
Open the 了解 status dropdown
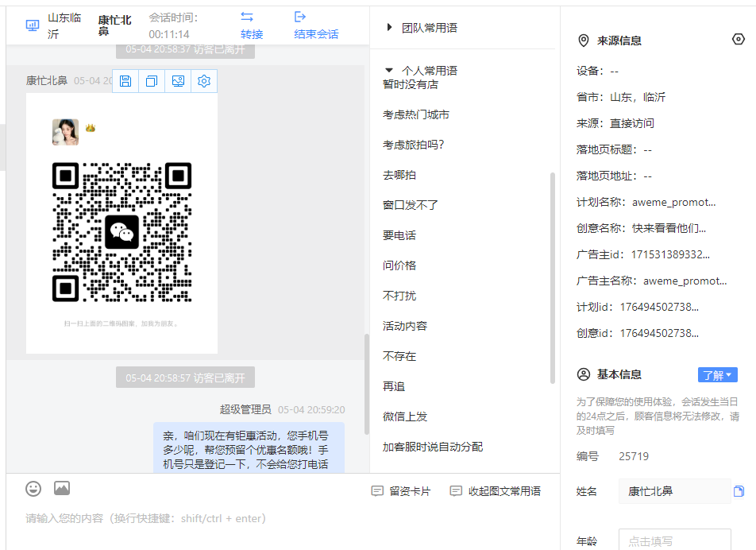point(717,375)
